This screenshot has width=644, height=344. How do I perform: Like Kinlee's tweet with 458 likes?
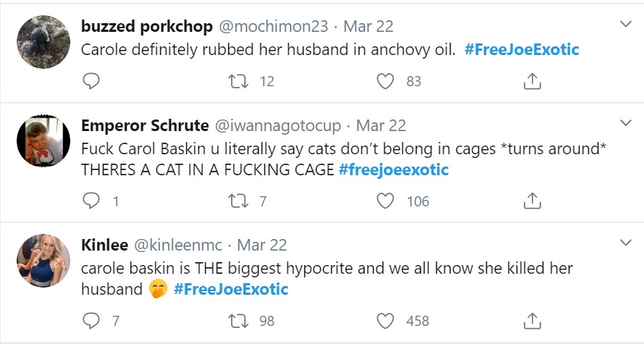(386, 320)
